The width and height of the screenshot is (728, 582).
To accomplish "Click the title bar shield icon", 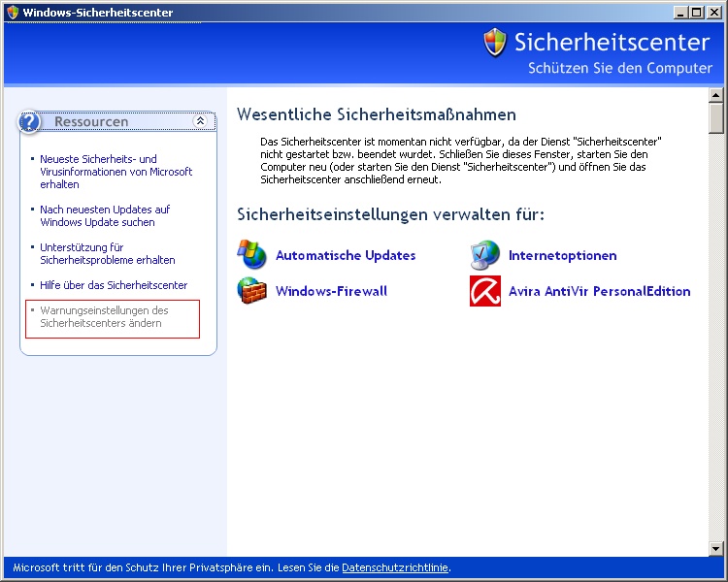I will 13,12.
